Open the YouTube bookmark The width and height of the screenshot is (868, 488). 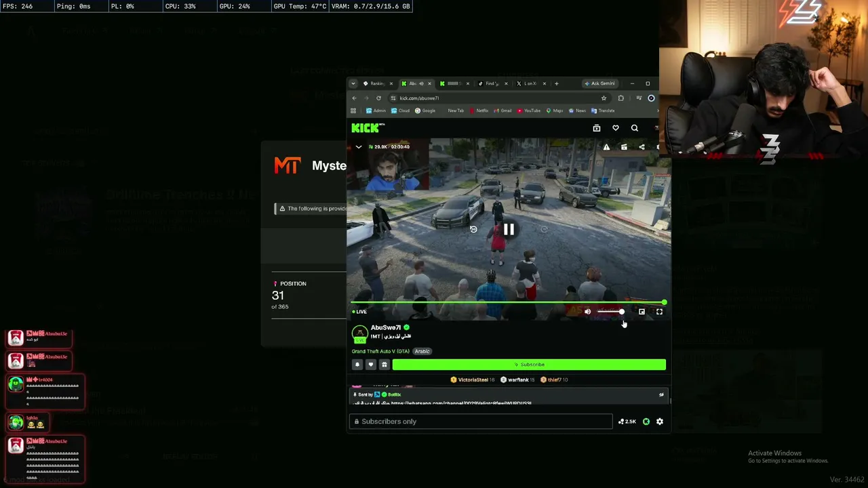529,111
